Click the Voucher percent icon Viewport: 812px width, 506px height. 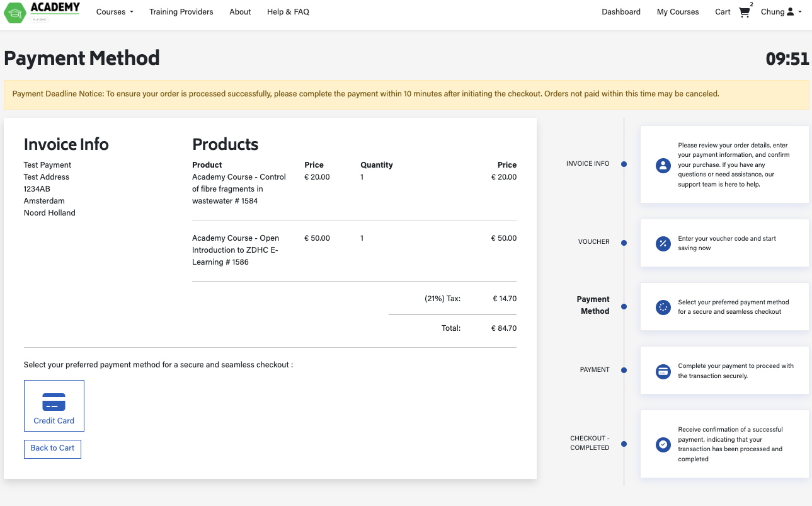point(663,244)
